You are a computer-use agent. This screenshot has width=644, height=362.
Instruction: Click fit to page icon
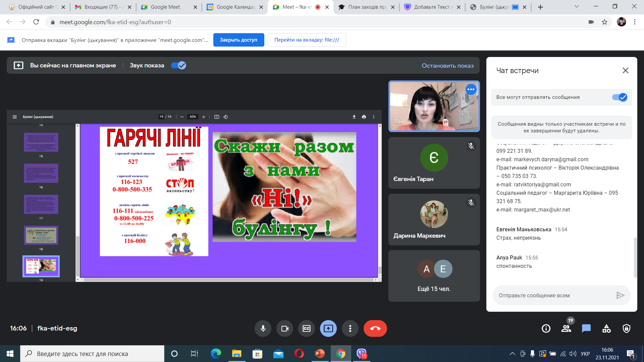(217, 117)
